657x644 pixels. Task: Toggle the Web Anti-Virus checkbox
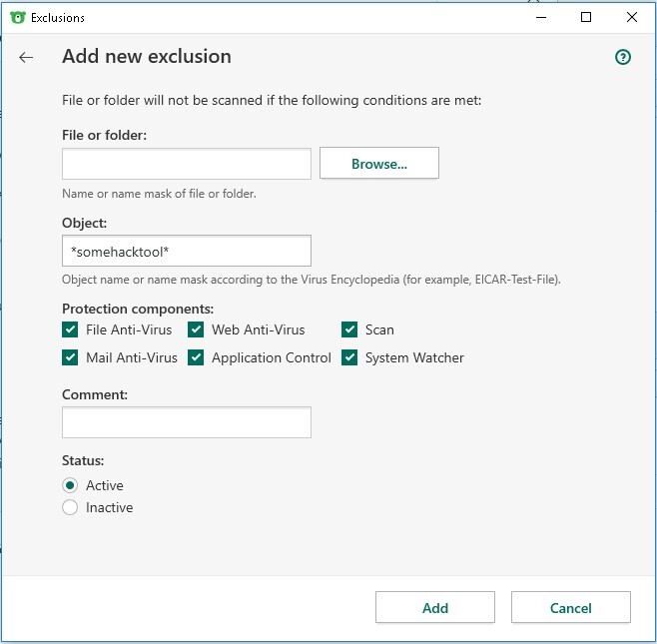coord(196,329)
